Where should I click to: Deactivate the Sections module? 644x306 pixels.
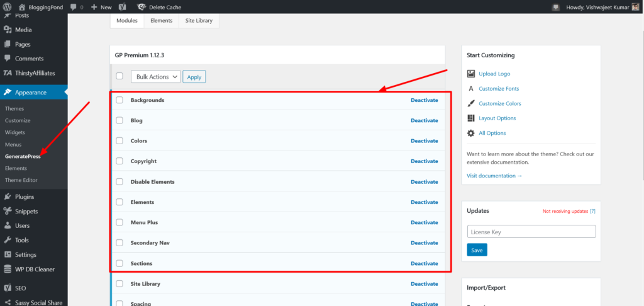click(x=425, y=263)
